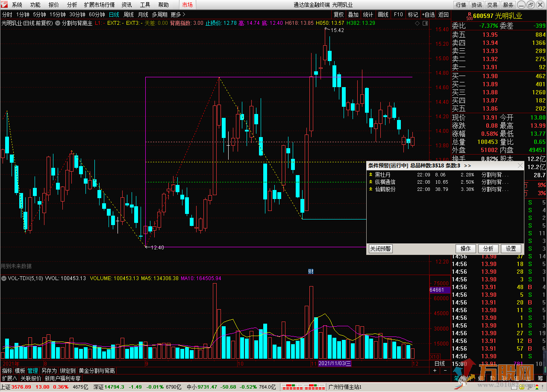Click the 资讯 button in title bar
547x392 pixels.
476,5
